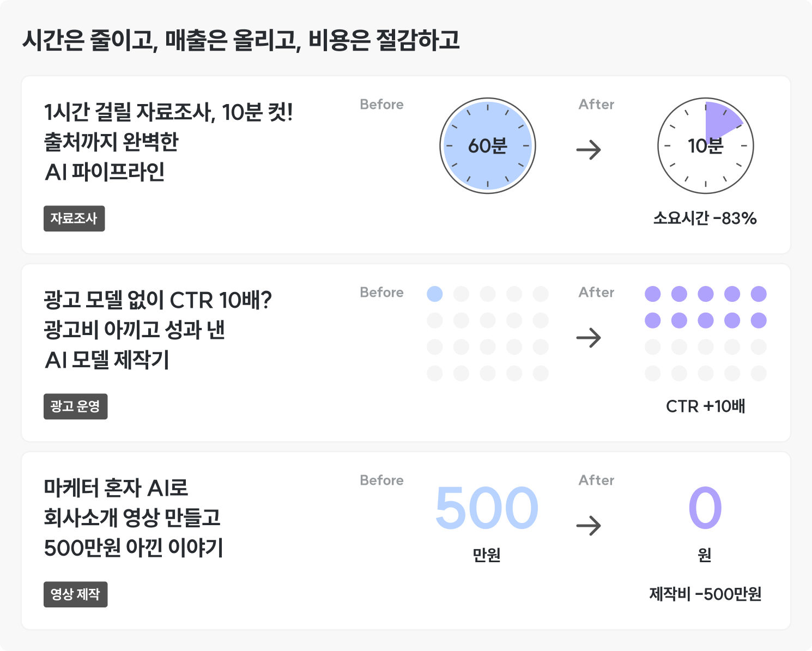This screenshot has height=651, width=812.
Task: Select the 영상 제작 tag badge
Action: coord(75,594)
